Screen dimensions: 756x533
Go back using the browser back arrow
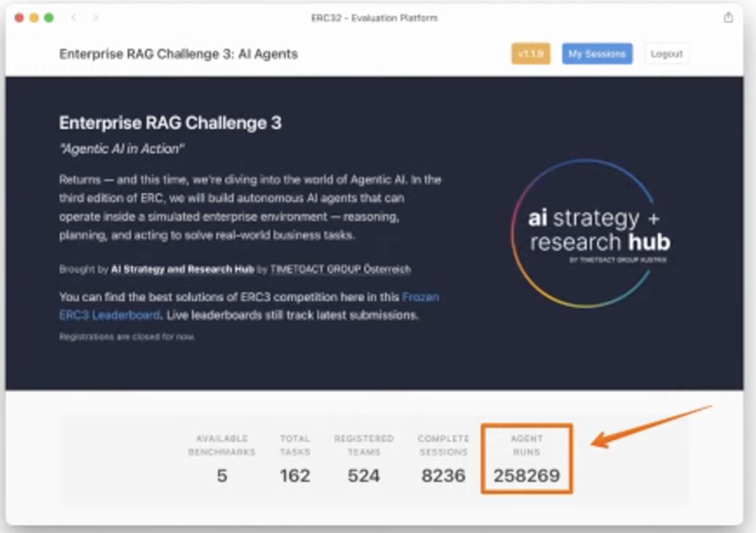(74, 17)
